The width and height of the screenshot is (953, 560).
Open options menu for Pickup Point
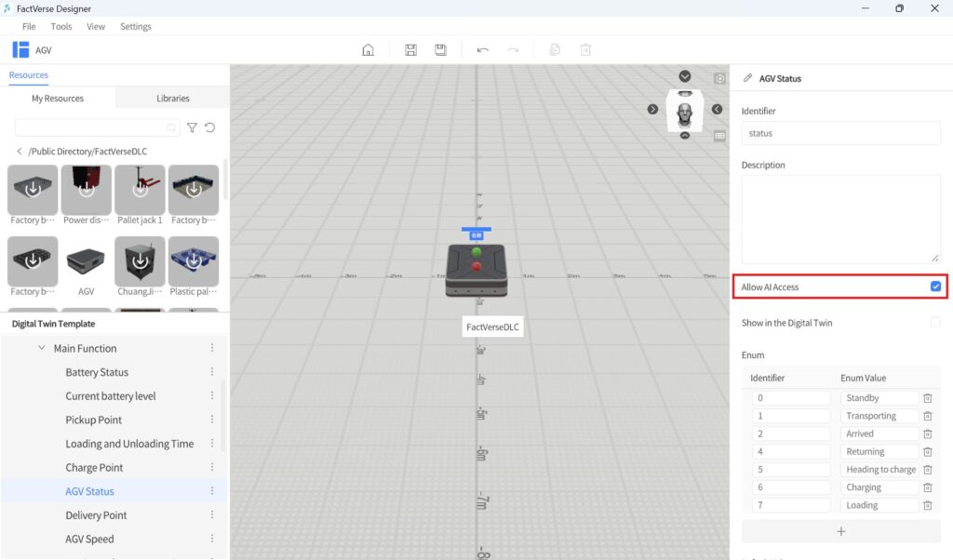[212, 420]
